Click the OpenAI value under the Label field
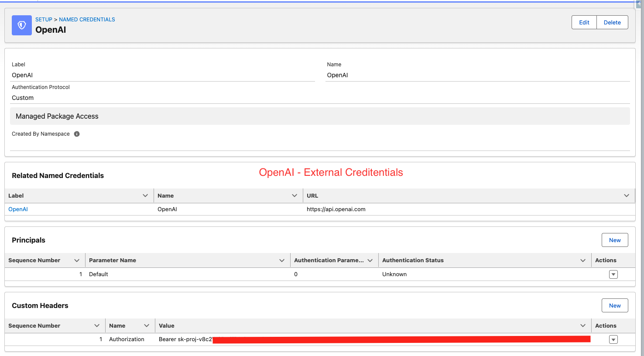The width and height of the screenshot is (644, 356). (22, 75)
